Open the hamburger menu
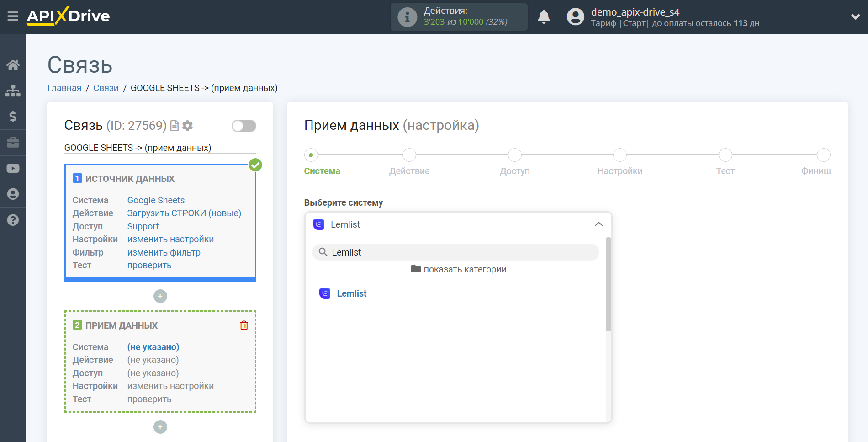The height and width of the screenshot is (442, 868). (x=13, y=16)
